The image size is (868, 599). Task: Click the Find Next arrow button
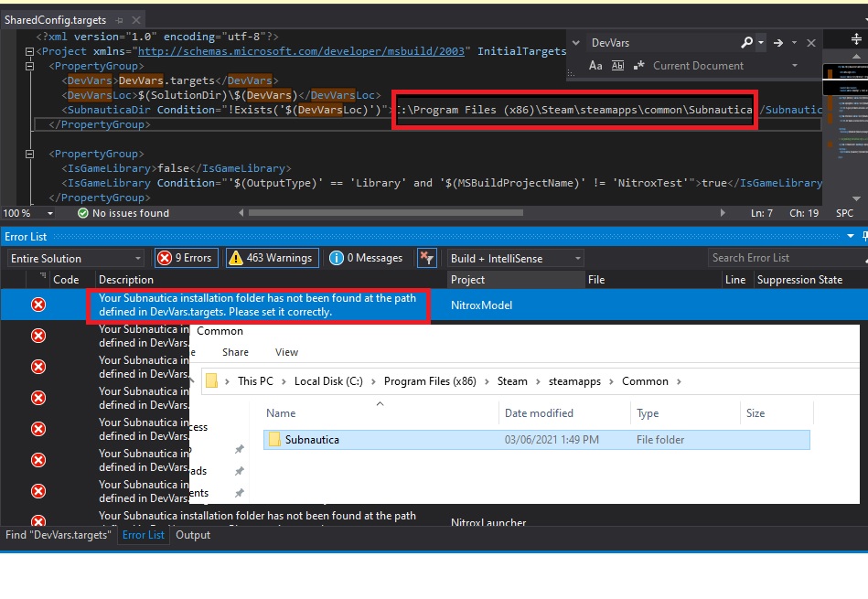(778, 43)
